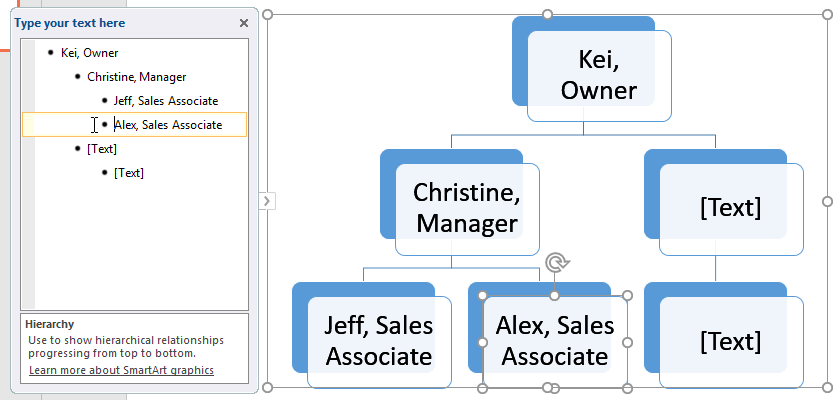The height and width of the screenshot is (400, 840).
Task: Click the [Text] shape beside Christine, Manager
Action: pos(730,208)
